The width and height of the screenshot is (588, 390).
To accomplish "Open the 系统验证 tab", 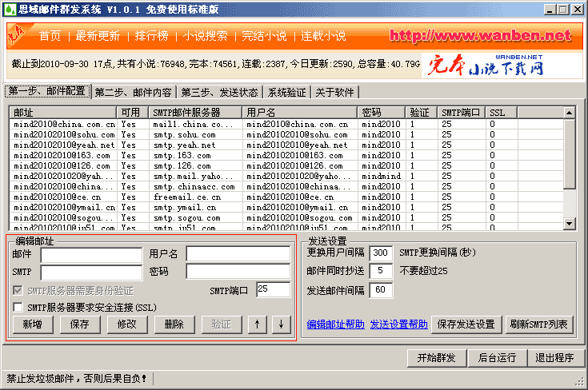I will [x=286, y=92].
